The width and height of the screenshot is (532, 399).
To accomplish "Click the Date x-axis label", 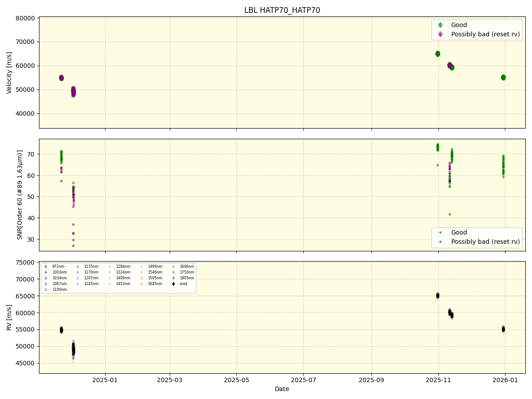I will [x=282, y=389].
